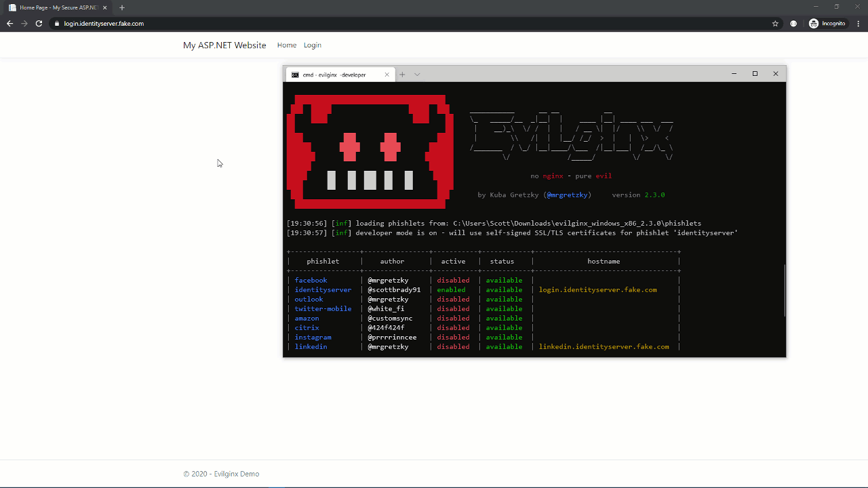Click author '@scottbrady91' cell

pyautogui.click(x=394, y=289)
